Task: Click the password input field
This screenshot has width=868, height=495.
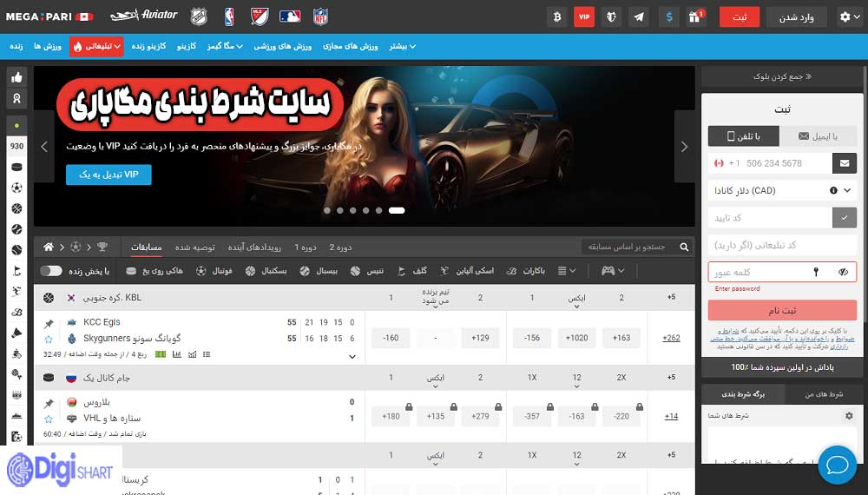Action: tap(782, 272)
